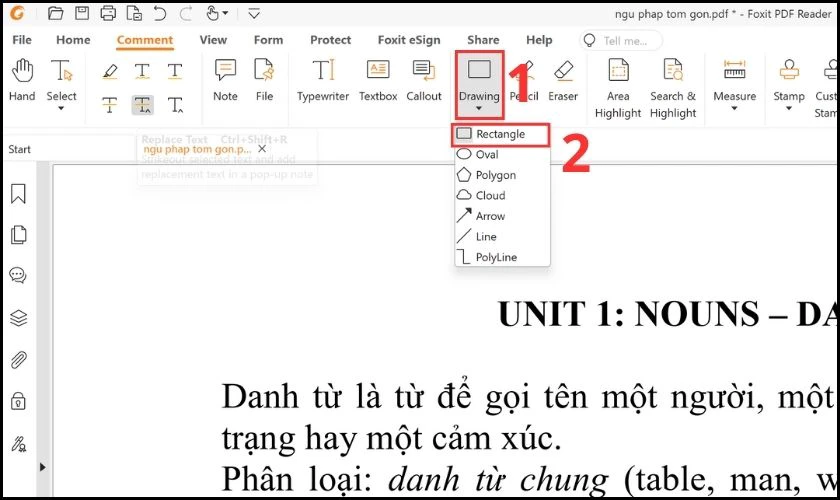Switch to the Share ribbon tab

(483, 40)
